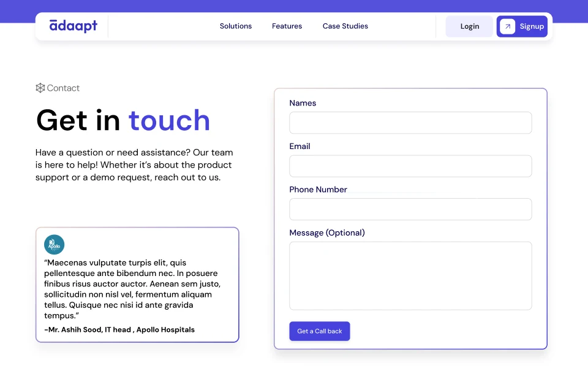Viewport: 588px width, 368px height.
Task: Click the "Message (Optional)" label
Action: click(x=327, y=232)
